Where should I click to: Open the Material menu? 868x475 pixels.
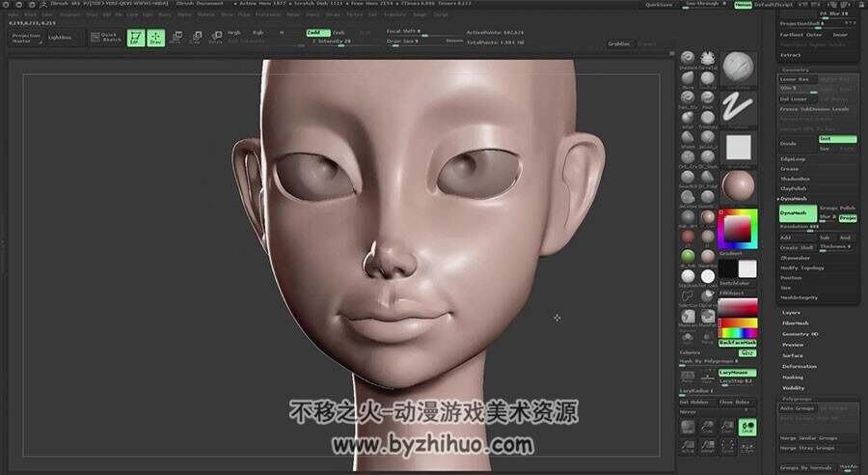click(x=206, y=14)
